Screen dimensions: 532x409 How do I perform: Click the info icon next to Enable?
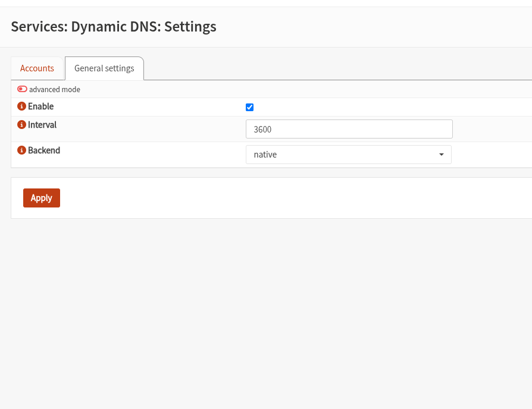tap(21, 106)
